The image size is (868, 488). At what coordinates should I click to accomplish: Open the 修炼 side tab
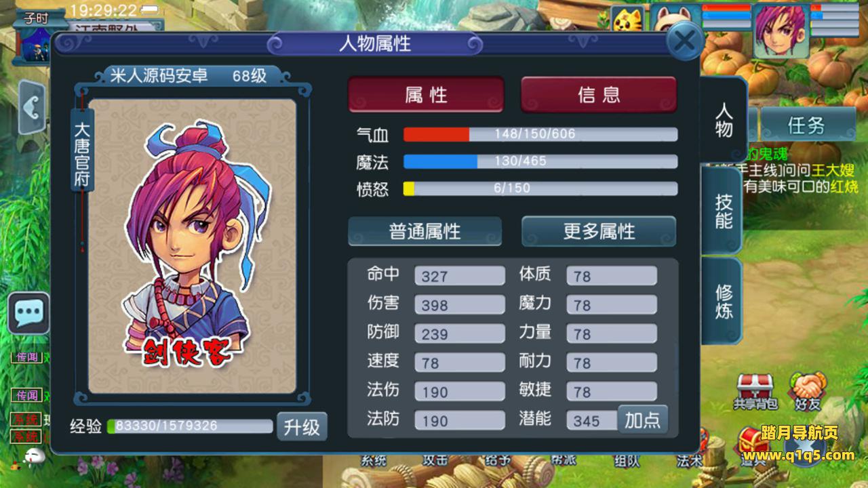point(723,302)
